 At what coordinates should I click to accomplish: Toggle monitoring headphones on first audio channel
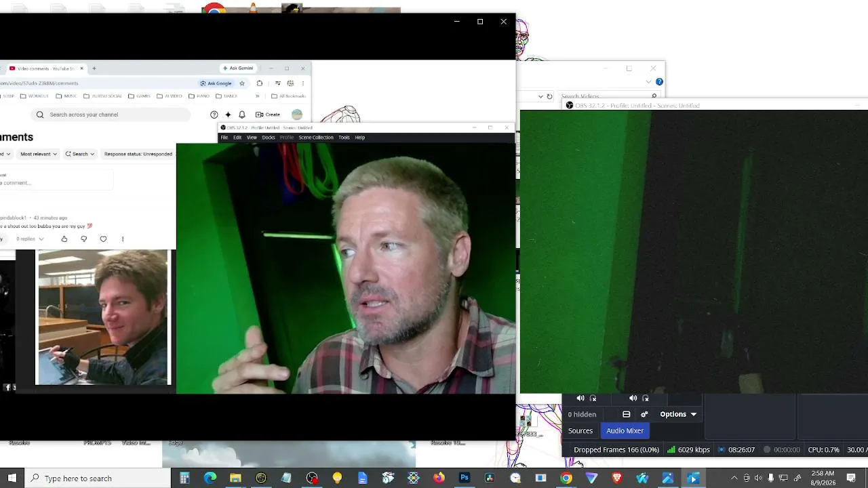tap(593, 399)
